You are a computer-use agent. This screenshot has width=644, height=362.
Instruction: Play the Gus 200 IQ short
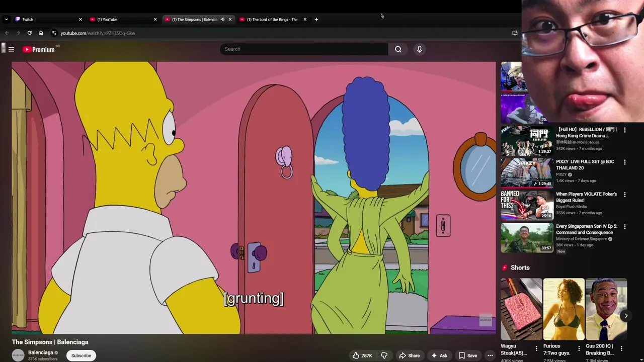pos(606,309)
